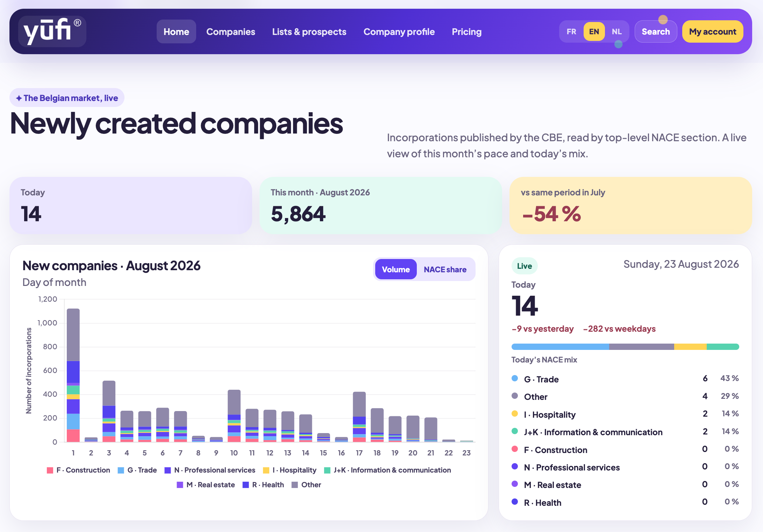Viewport: 763px width, 532px height.
Task: Switch language to FR
Action: click(571, 31)
